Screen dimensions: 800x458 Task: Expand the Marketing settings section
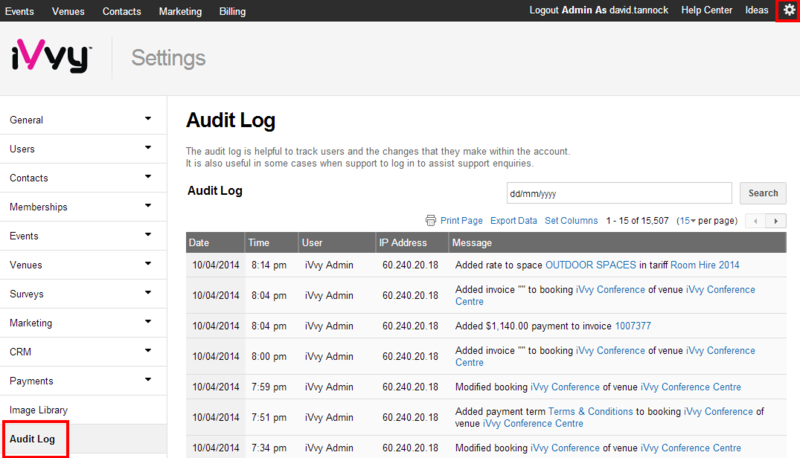(84, 323)
